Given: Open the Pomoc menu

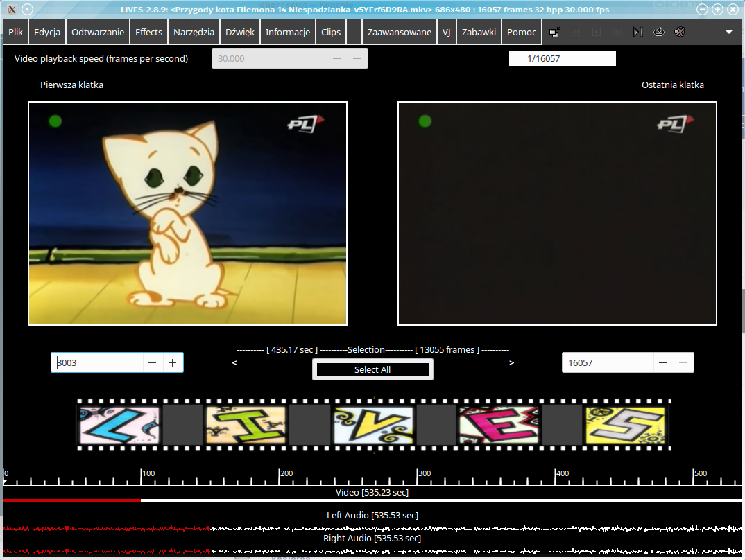Looking at the screenshot, I should (522, 32).
